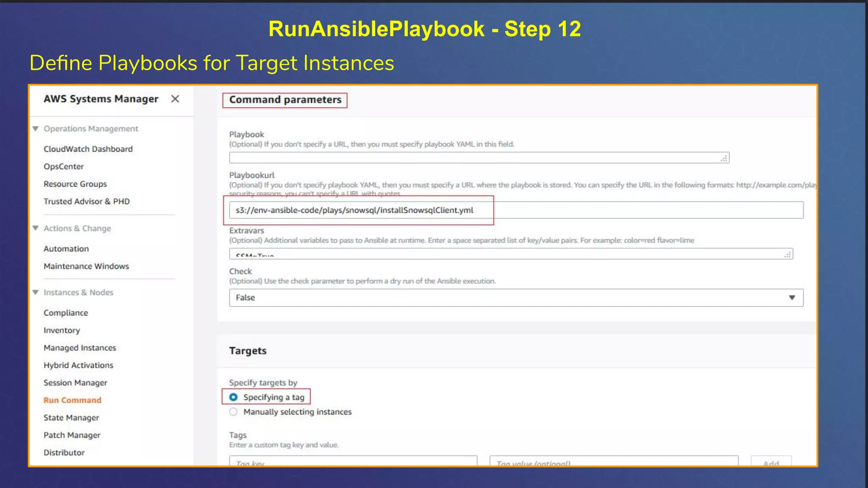The image size is (868, 488).
Task: Open CloudWatch Dashboard
Action: (x=88, y=149)
